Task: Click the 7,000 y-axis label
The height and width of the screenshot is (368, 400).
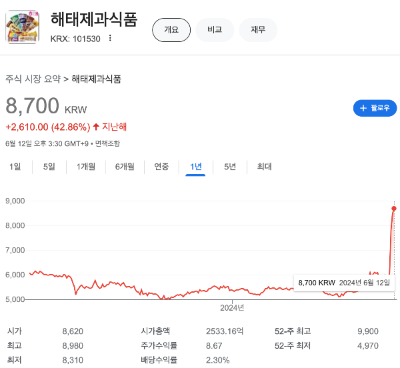Action: [15, 250]
